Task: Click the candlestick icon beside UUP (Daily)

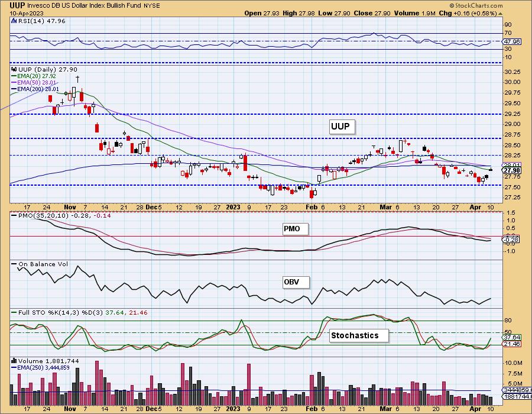Action: (x=14, y=70)
